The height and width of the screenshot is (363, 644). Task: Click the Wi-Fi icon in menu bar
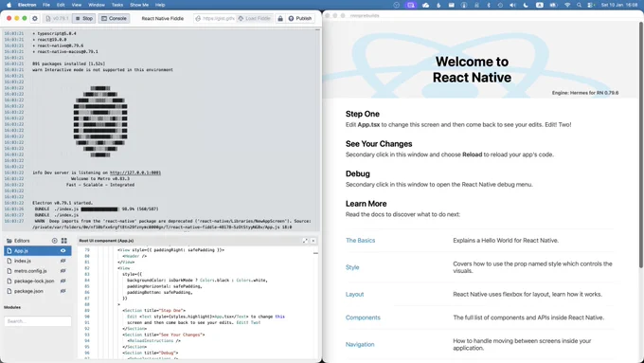(x=567, y=5)
